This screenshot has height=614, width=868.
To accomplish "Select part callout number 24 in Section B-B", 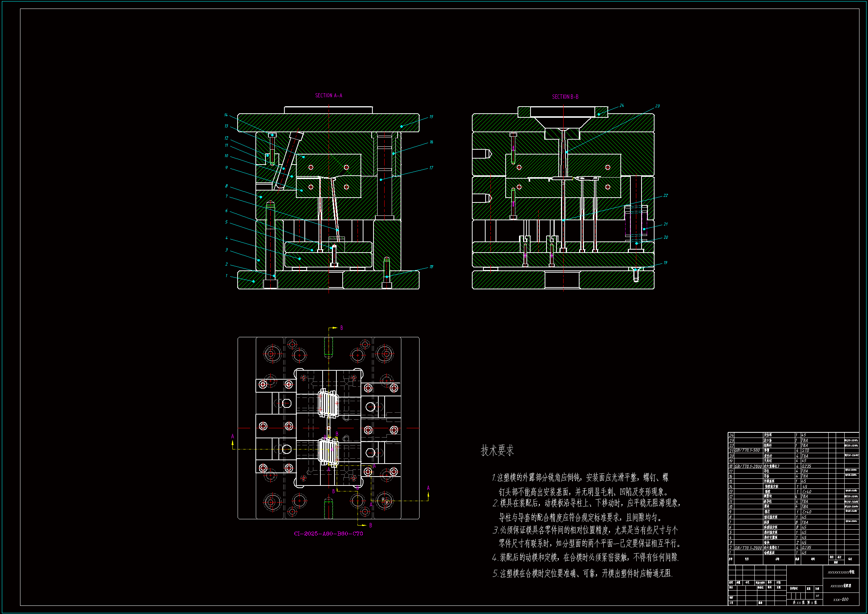I will click(x=621, y=105).
